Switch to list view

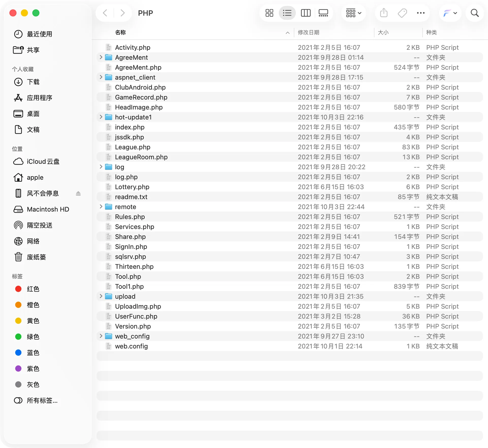[287, 13]
